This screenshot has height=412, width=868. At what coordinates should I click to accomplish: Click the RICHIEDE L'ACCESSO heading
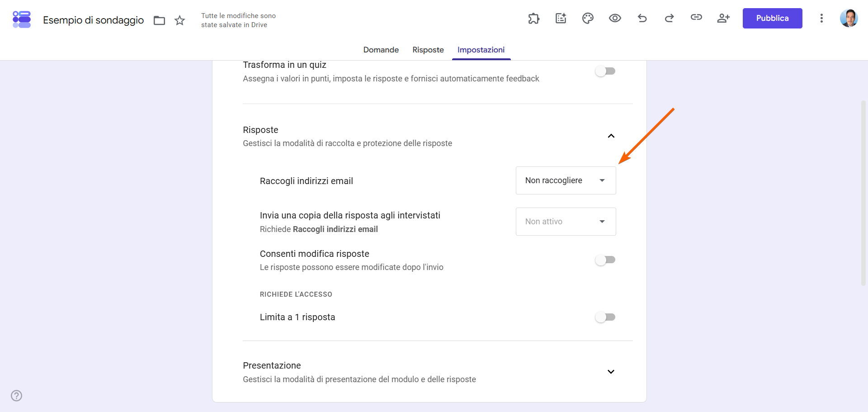(x=296, y=294)
